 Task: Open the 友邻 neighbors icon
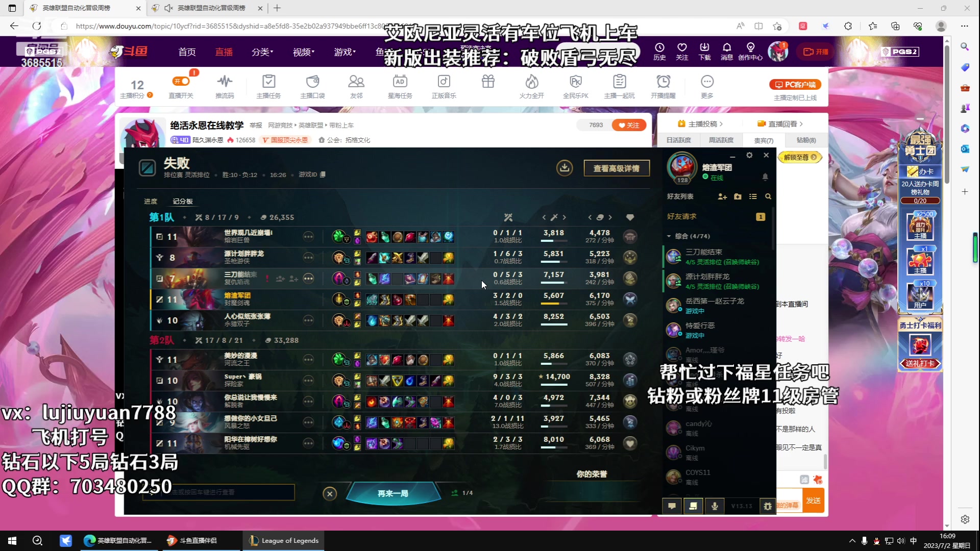tap(356, 86)
